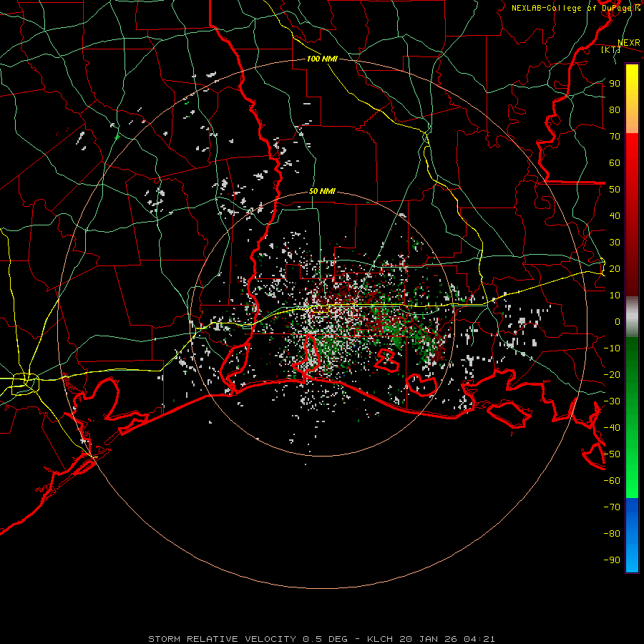
Task: Click the -30 value on velocity scale
Action: [612, 401]
